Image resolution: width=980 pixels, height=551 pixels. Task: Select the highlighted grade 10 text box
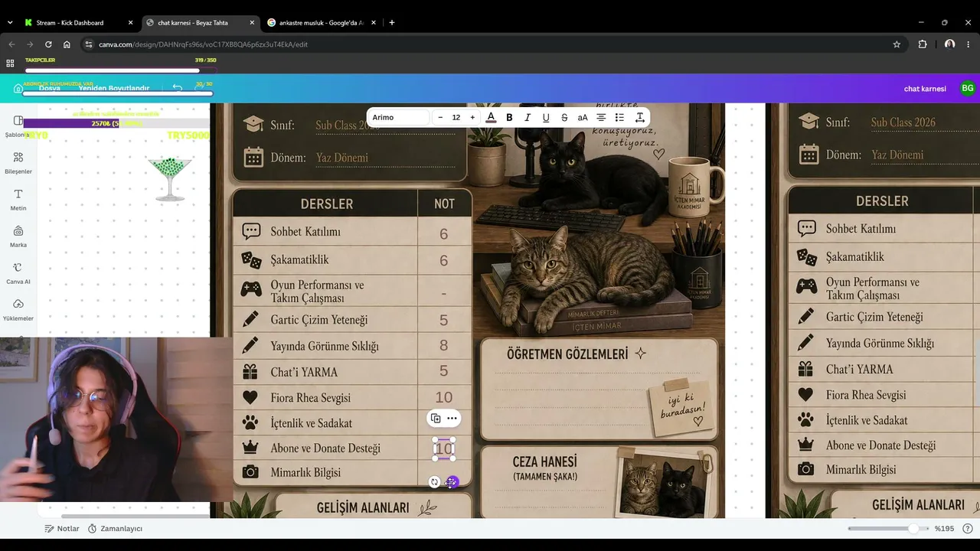[x=444, y=448]
